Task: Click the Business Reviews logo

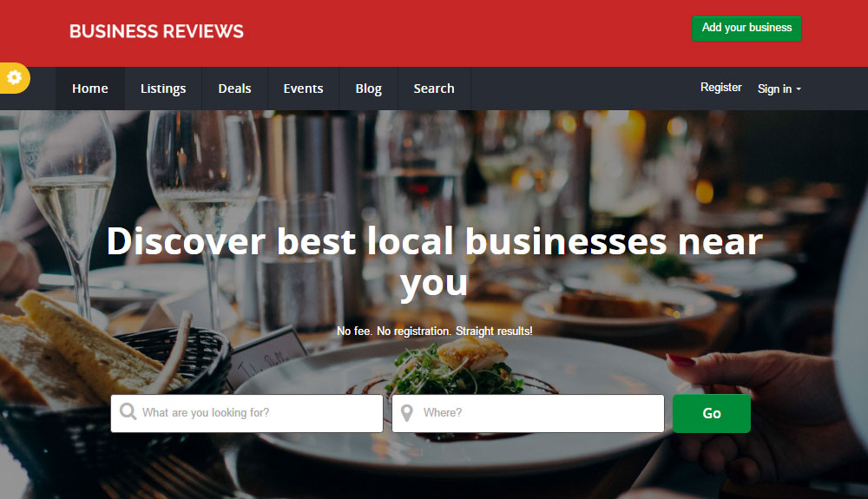Action: (x=156, y=31)
